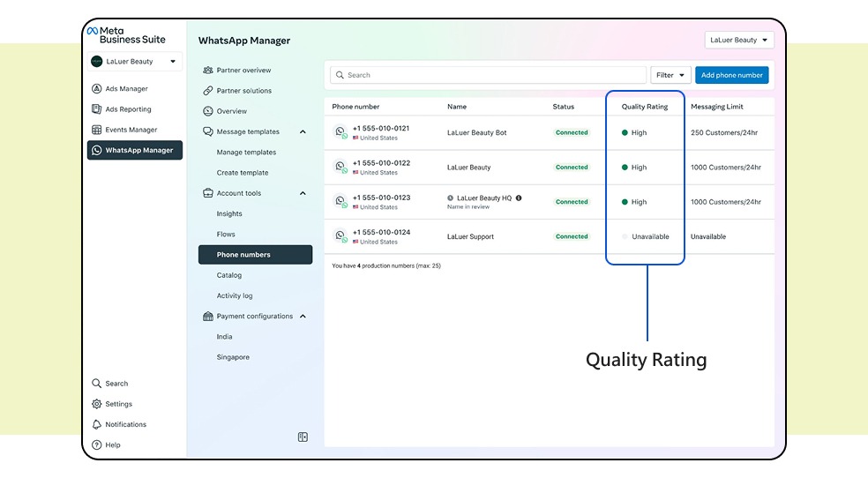This screenshot has width=868, height=478.
Task: Click the Ads Manager icon in sidebar
Action: pyautogui.click(x=97, y=89)
